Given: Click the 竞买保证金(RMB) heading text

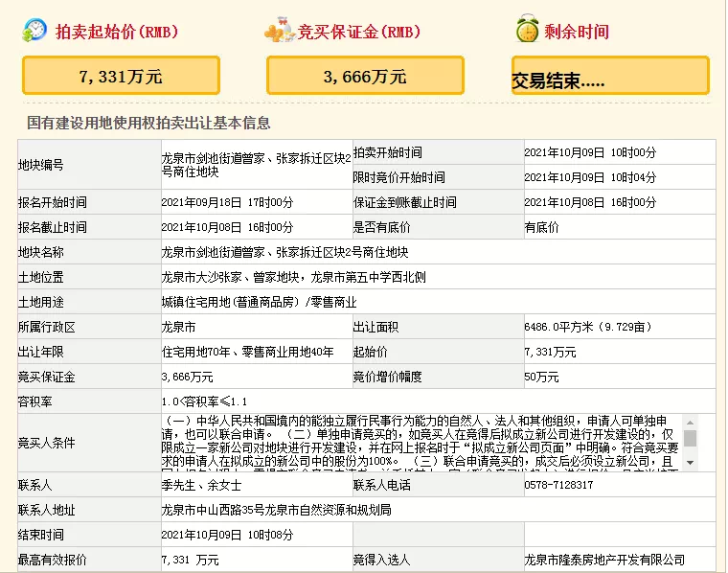Looking at the screenshot, I should click(361, 32).
